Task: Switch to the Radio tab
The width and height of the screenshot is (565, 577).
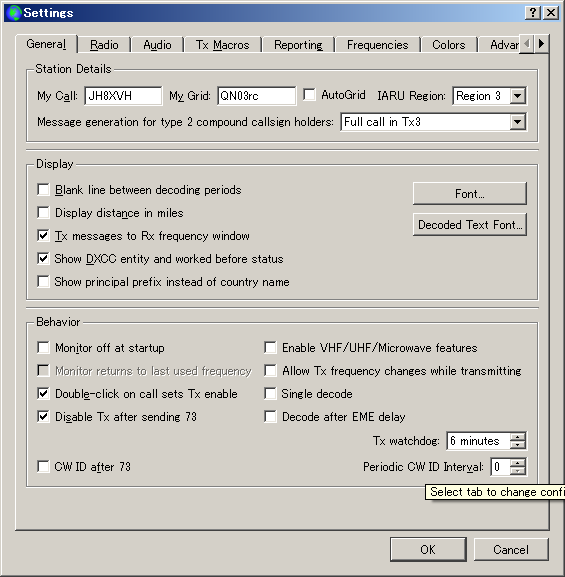Action: point(104,45)
